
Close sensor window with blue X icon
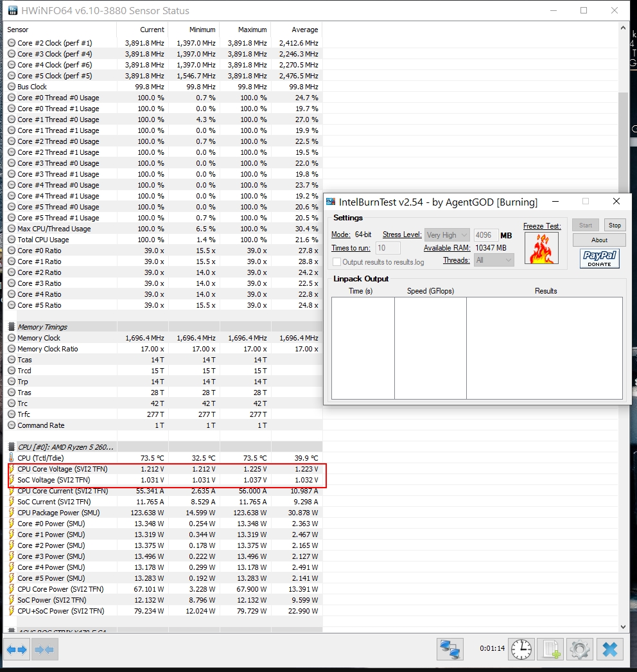pos(609,650)
